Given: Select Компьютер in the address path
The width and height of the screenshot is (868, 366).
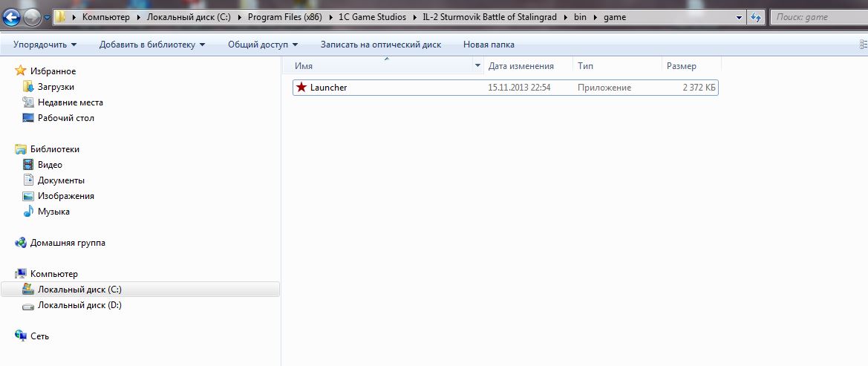Looking at the screenshot, I should click(105, 16).
